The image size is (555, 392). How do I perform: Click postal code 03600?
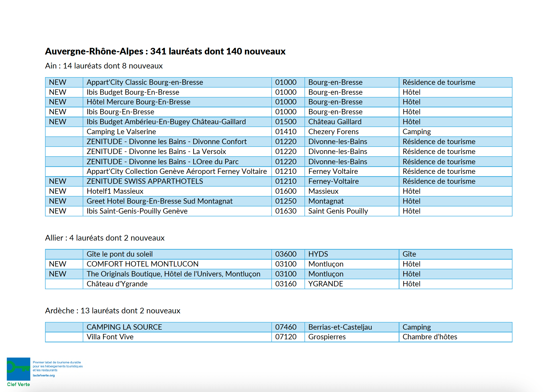click(288, 254)
